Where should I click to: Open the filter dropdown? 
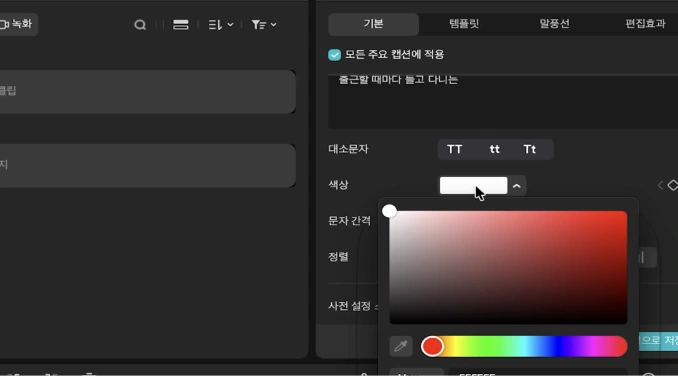[x=264, y=25]
